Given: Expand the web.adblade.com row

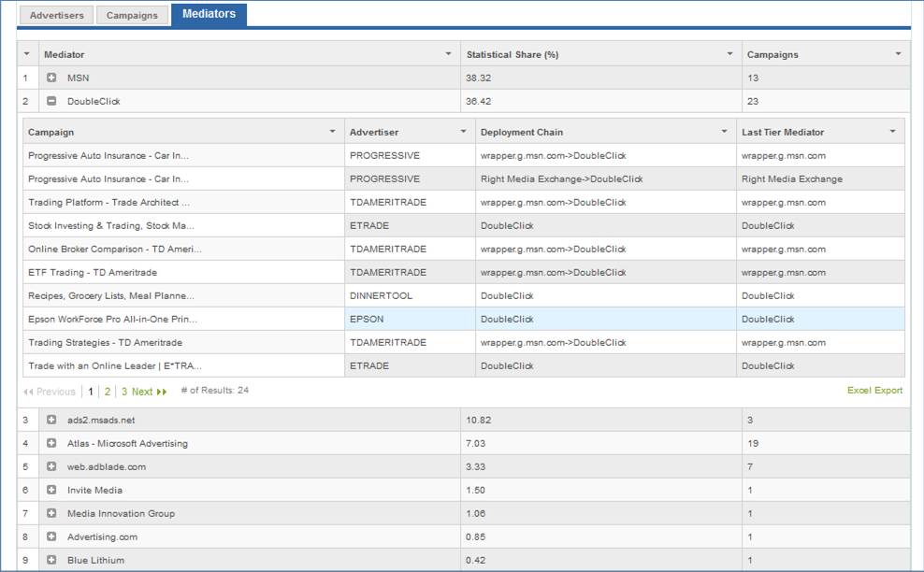Looking at the screenshot, I should coord(51,467).
